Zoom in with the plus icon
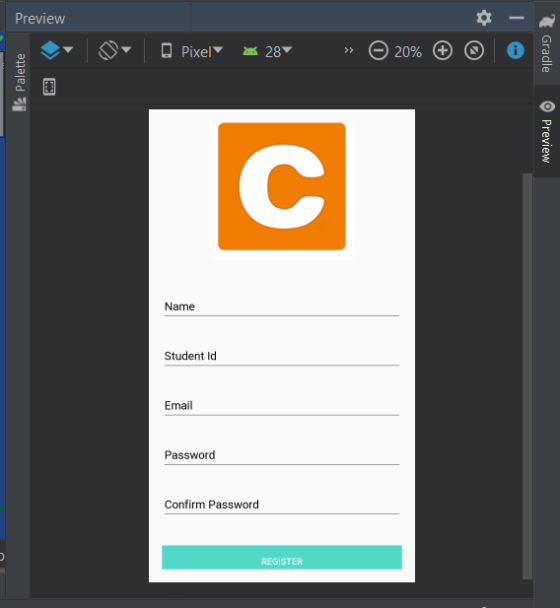This screenshot has width=560, height=608. coord(442,51)
